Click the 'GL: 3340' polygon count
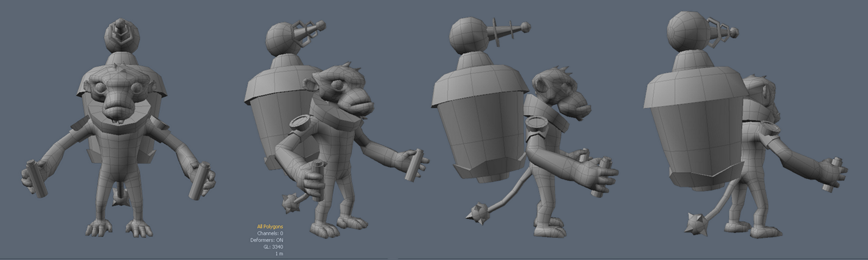The width and height of the screenshot is (868, 260). (273, 247)
